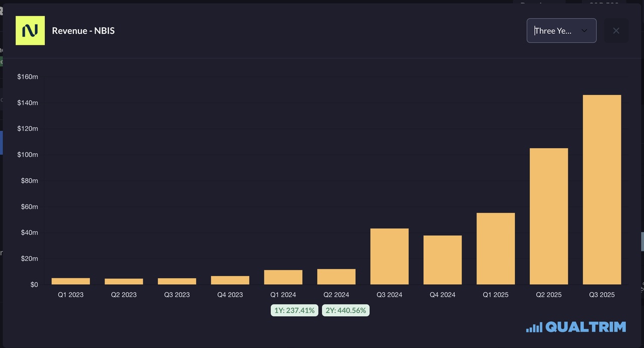Click the Qualtrim logo watermark
The width and height of the screenshot is (644, 348).
pyautogui.click(x=576, y=327)
